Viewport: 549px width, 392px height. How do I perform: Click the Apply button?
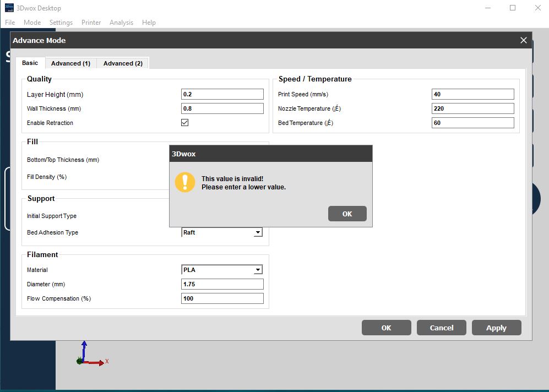pyautogui.click(x=497, y=328)
